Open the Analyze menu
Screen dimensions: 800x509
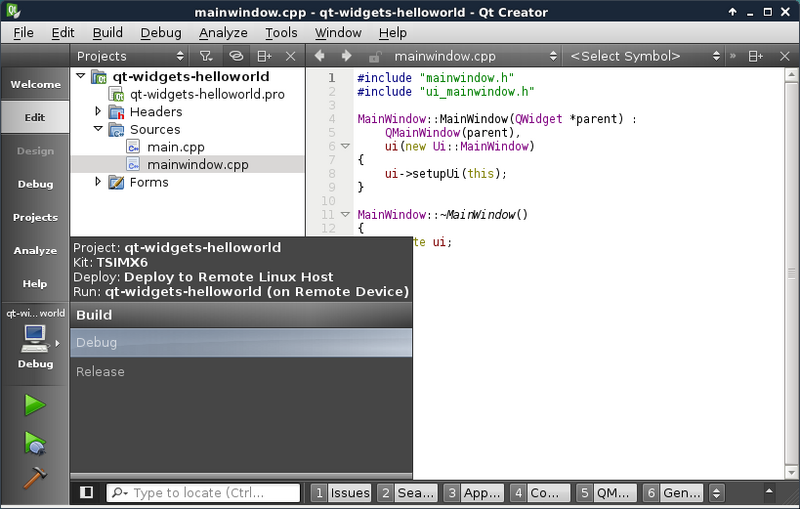click(223, 33)
